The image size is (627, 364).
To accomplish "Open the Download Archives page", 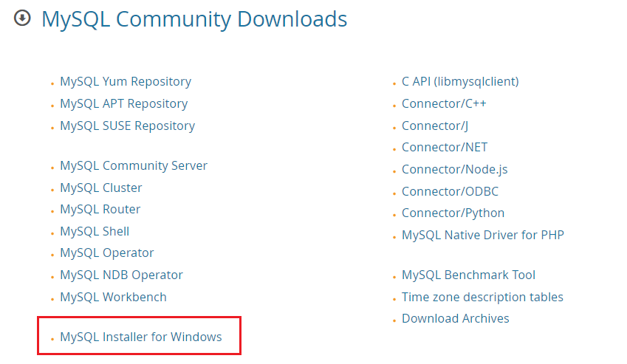I will [455, 319].
